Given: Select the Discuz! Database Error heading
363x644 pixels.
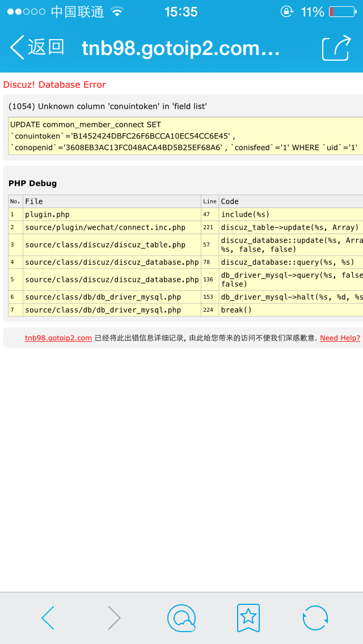Looking at the screenshot, I should point(54,84).
